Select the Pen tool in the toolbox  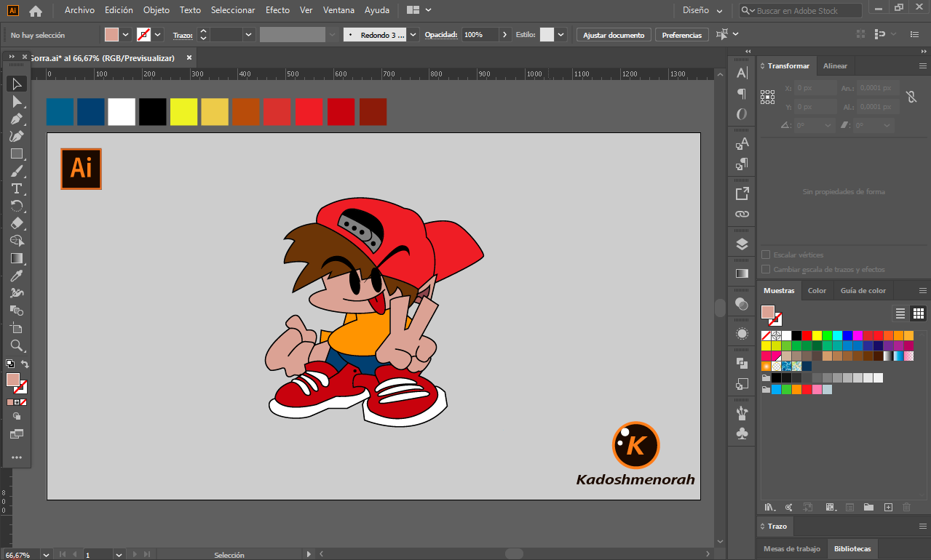click(x=17, y=119)
